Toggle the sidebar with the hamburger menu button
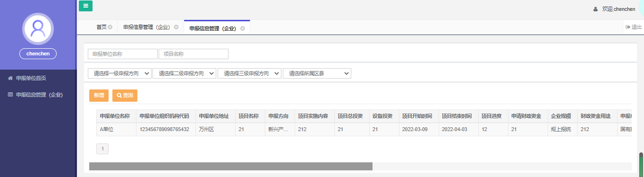 pos(85,6)
